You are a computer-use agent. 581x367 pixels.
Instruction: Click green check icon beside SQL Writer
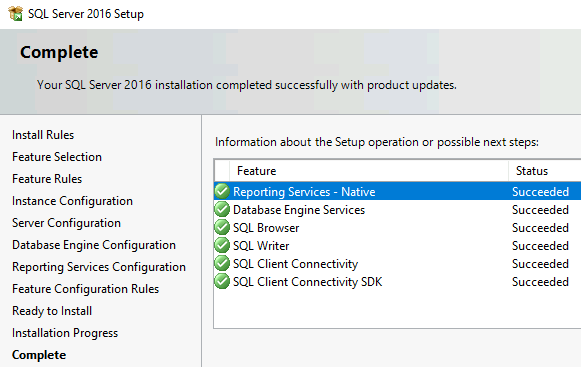[x=222, y=245]
